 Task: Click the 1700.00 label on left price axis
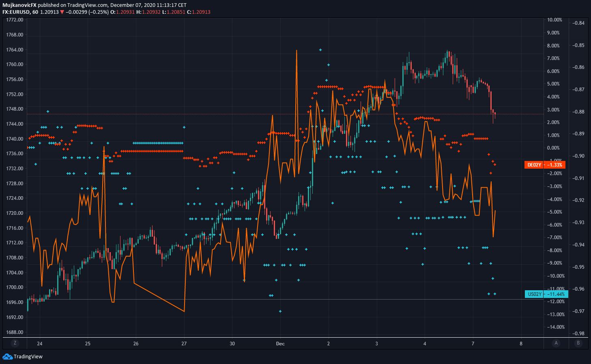15,287
